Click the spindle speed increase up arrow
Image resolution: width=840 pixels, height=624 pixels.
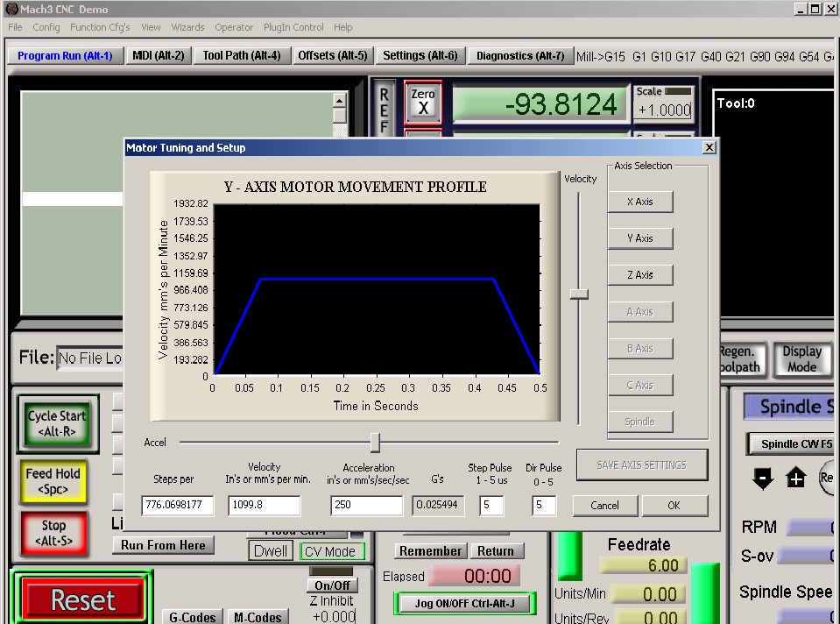tap(795, 478)
